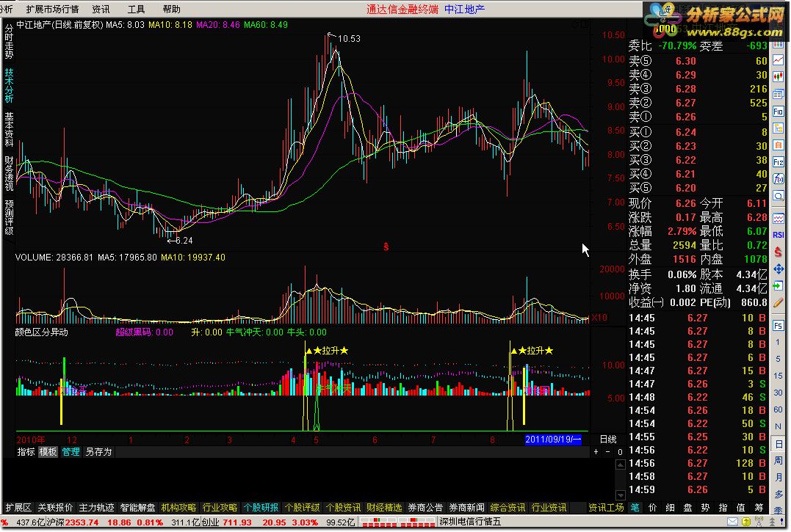Open the 个股研报 bottom tab

[261, 508]
